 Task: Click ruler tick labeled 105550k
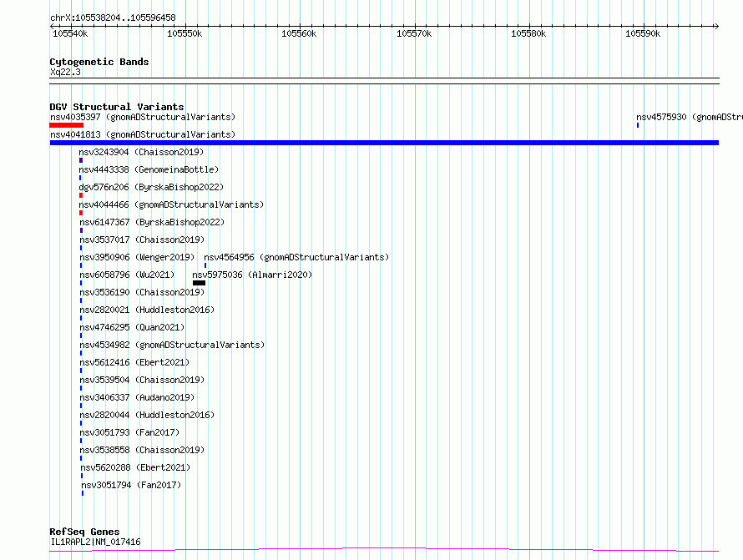(184, 33)
